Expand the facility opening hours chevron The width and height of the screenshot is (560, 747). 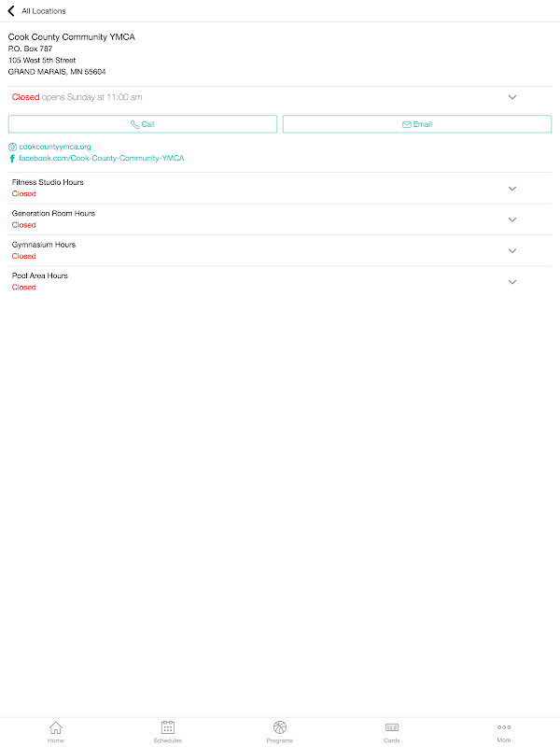click(x=512, y=97)
